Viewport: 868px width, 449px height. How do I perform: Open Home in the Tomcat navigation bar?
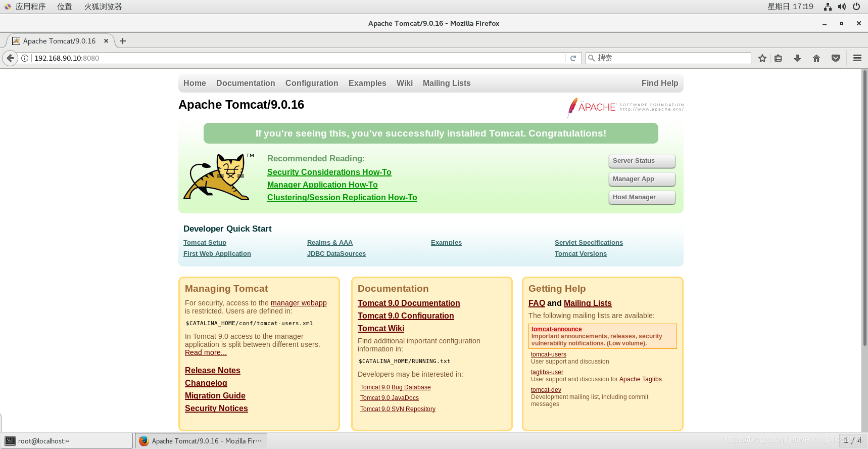tap(195, 83)
